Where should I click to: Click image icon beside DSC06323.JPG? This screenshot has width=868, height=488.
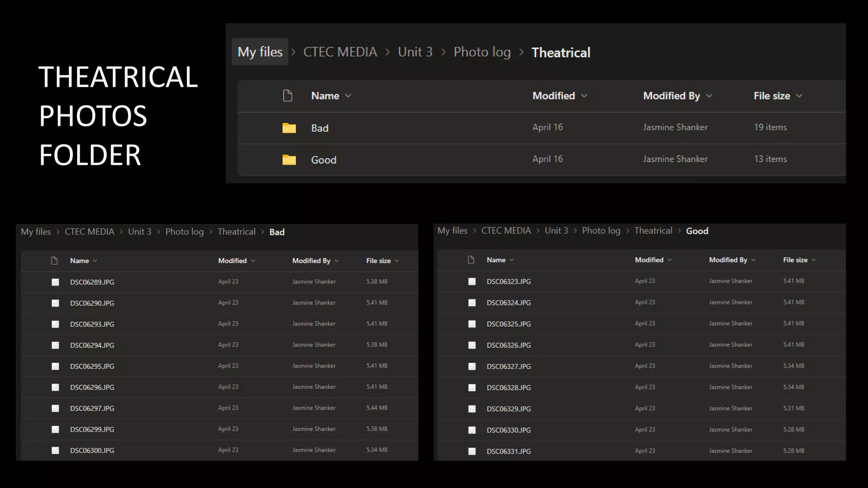[472, 282]
